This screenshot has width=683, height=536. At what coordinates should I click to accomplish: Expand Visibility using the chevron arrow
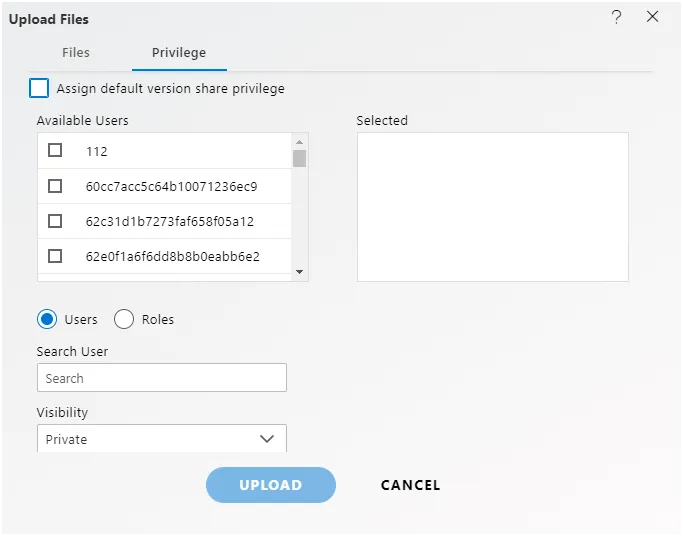pos(267,439)
